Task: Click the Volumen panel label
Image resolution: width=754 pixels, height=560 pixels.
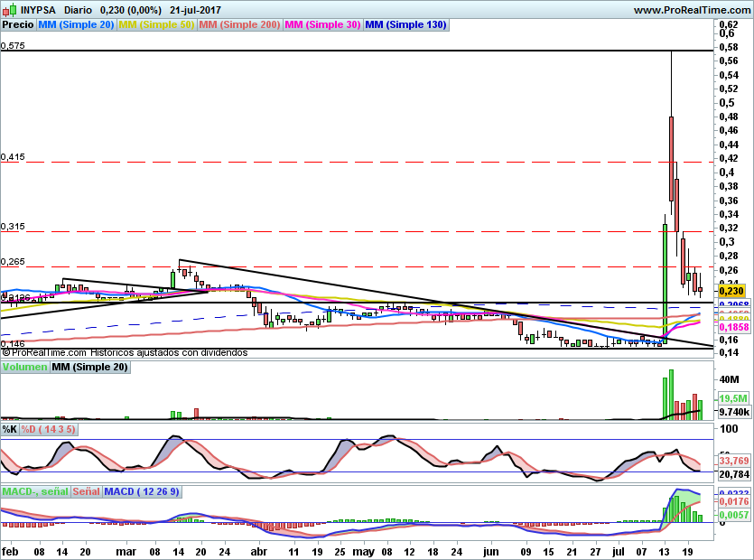Action: pyautogui.click(x=24, y=368)
